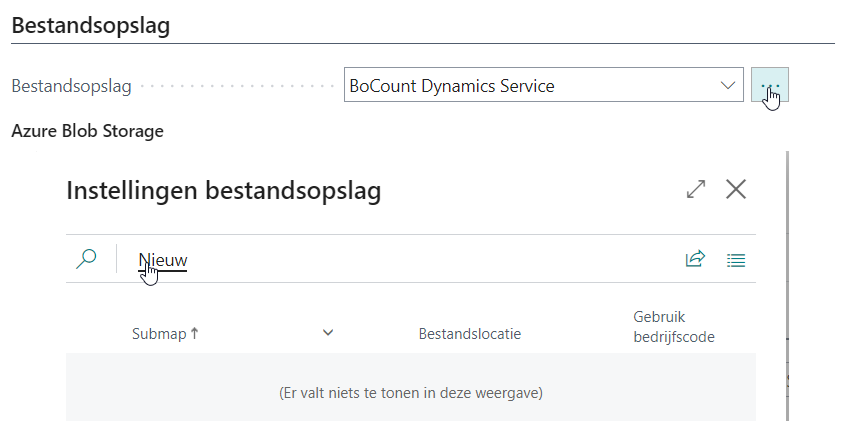Open the search magnifier in the dialog
Image resolution: width=843 pixels, height=429 pixels.
pyautogui.click(x=86, y=259)
